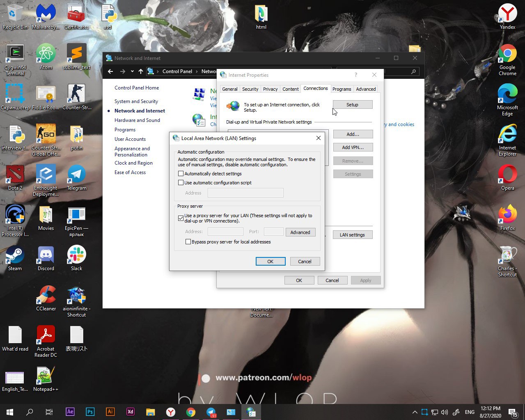Open Telegram desktop icon
This screenshot has height=420, width=525.
pos(77,177)
